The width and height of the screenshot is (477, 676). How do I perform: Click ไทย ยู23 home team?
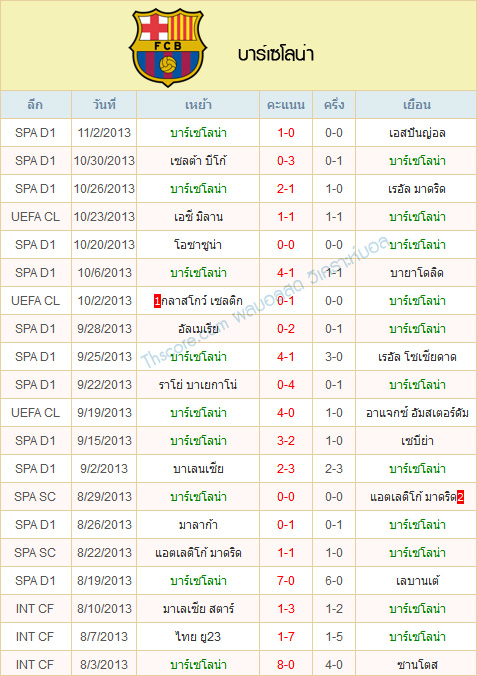pos(198,637)
